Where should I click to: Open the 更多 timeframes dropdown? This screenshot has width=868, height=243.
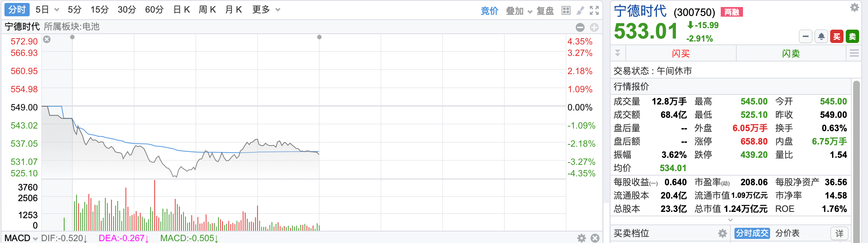(x=278, y=10)
